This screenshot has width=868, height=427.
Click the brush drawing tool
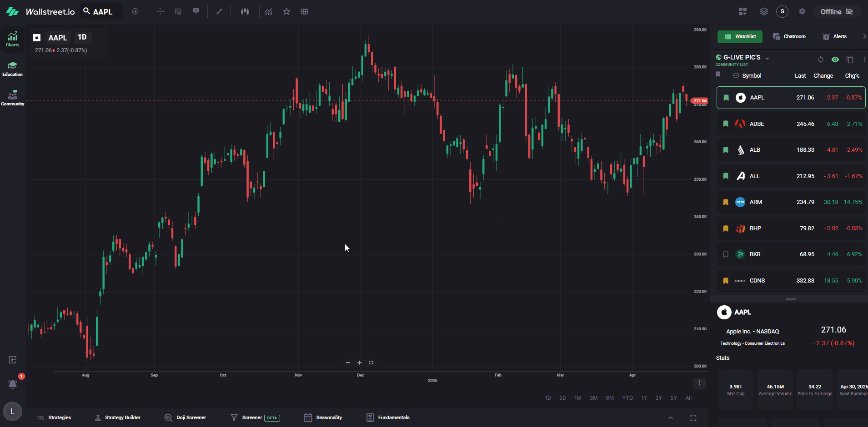219,11
